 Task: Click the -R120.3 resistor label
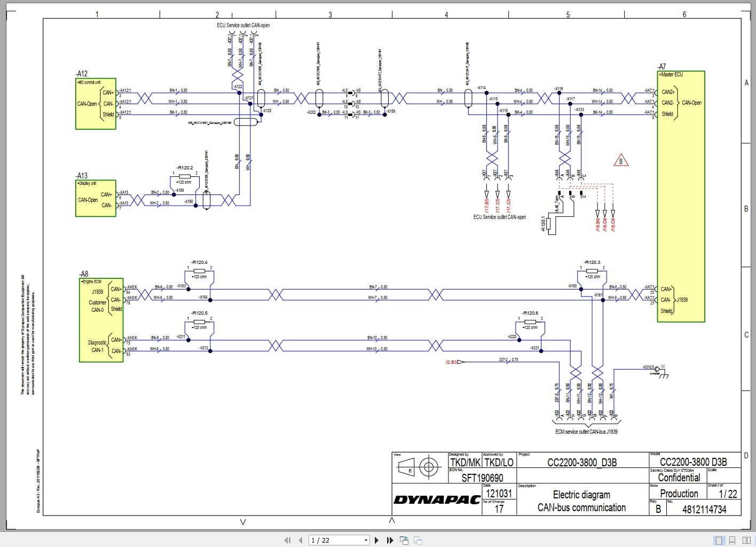pos(592,262)
